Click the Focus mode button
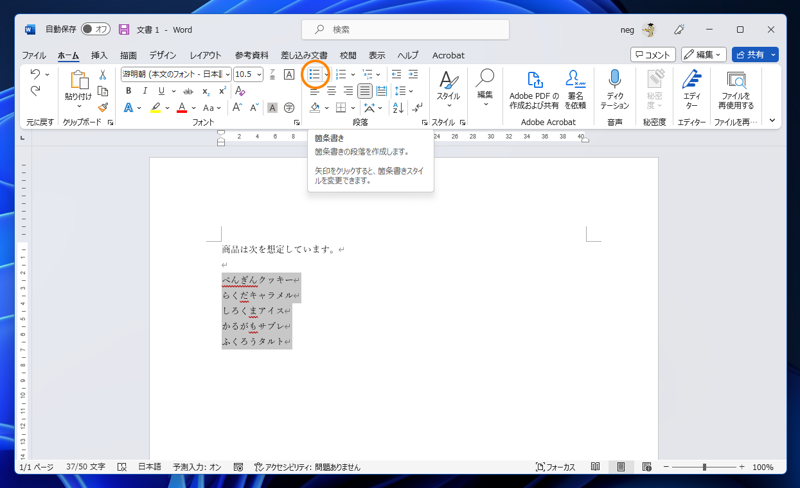The height and width of the screenshot is (488, 800). point(556,467)
